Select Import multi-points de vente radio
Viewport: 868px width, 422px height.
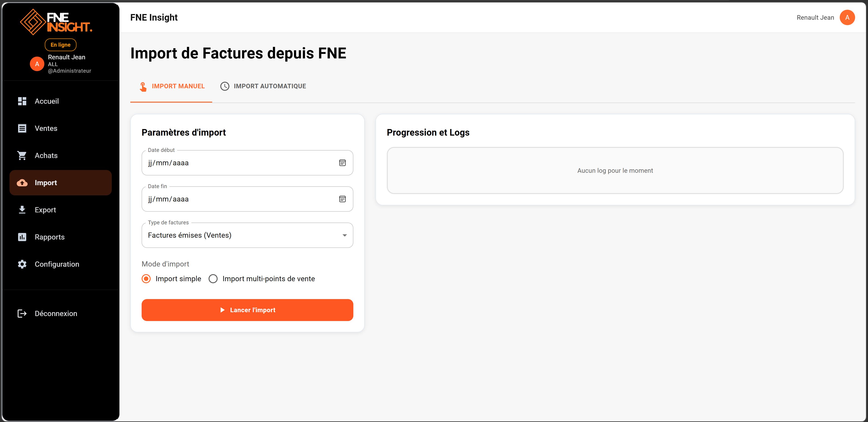213,279
